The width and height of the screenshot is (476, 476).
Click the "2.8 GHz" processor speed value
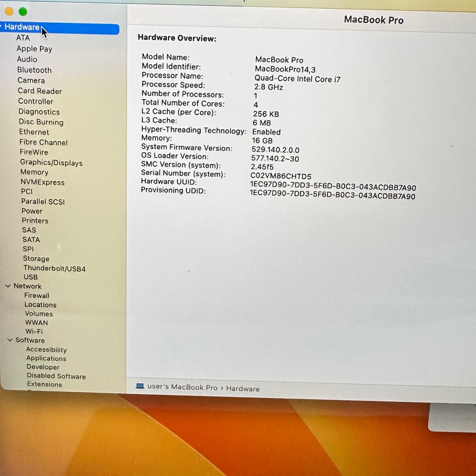[268, 87]
